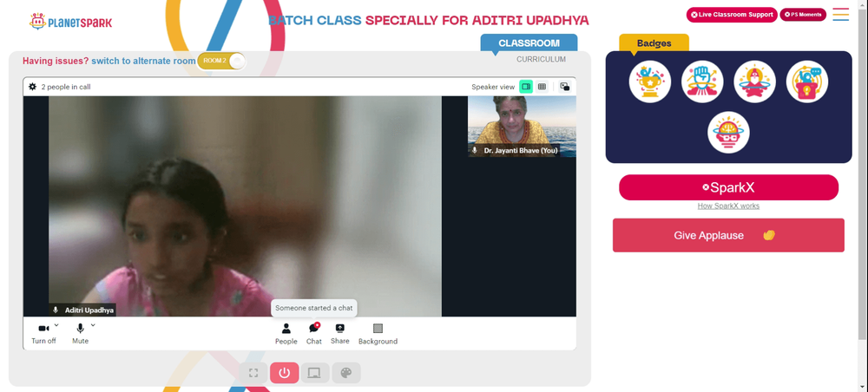
Task: Launch SparkX
Action: 728,187
